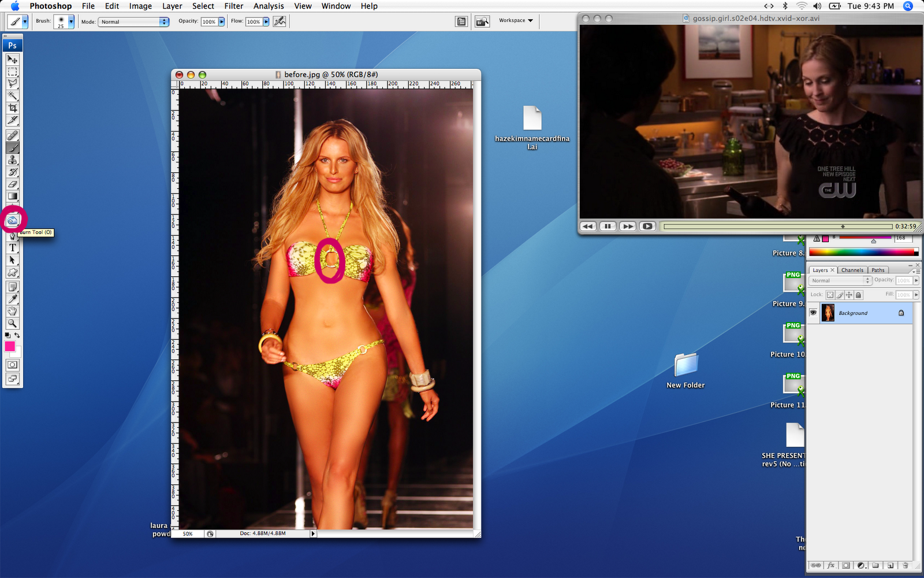Create a new group folder in Layers
This screenshot has width=924, height=578.
pos(875,565)
